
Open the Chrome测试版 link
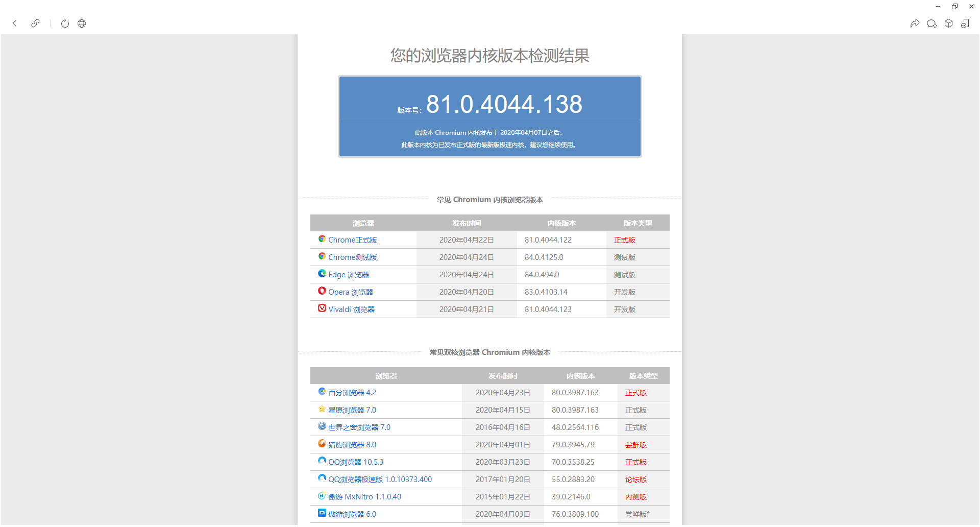pos(353,257)
